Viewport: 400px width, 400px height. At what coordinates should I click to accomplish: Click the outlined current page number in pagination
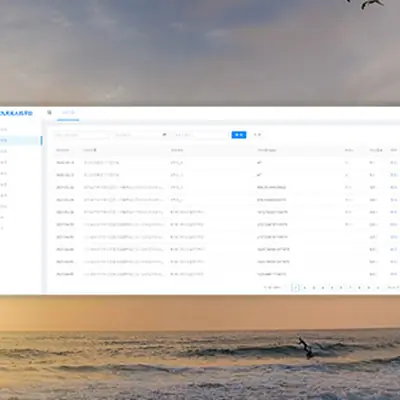click(x=295, y=287)
